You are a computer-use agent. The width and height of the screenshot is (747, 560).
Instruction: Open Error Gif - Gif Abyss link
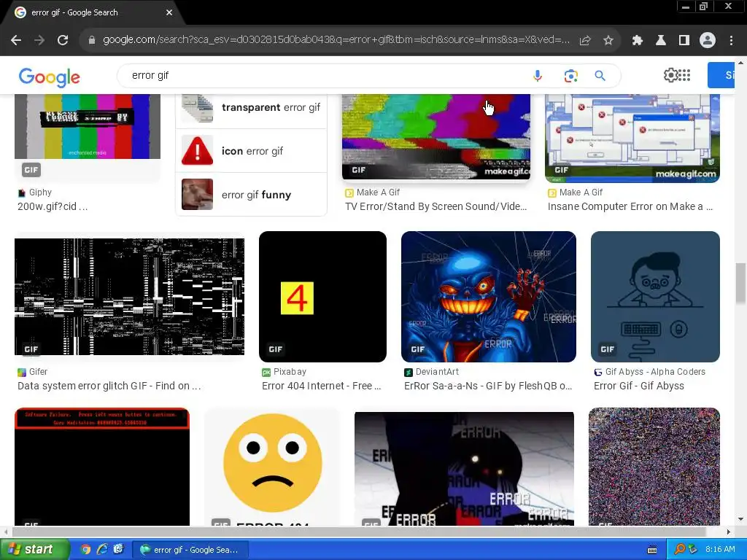tap(639, 386)
